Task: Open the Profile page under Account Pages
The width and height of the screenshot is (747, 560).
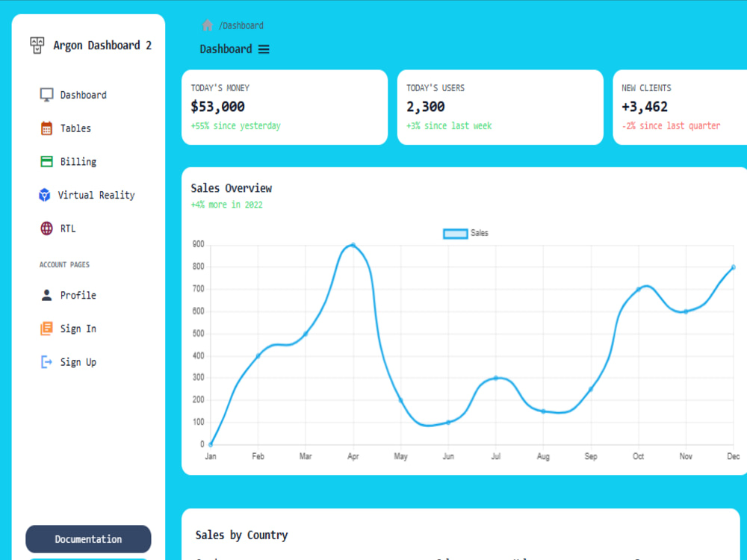Action: [78, 295]
